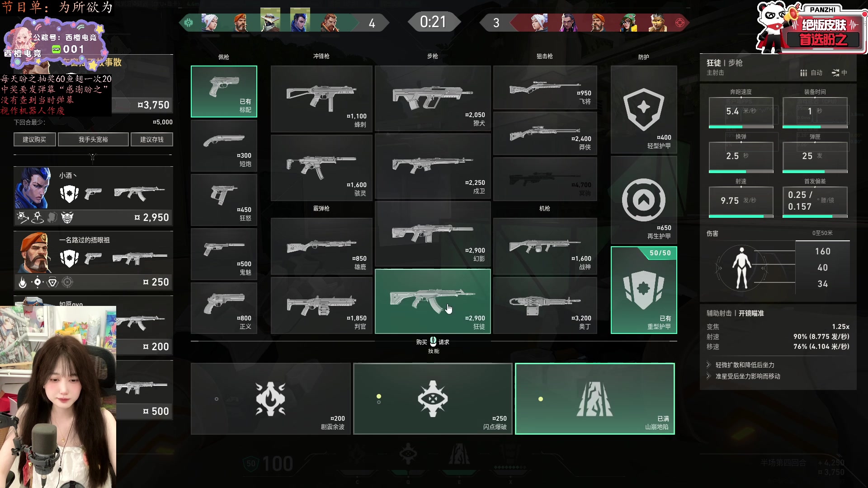The image size is (868, 488).
Task: Click the 建议购买 button
Action: [x=35, y=140]
